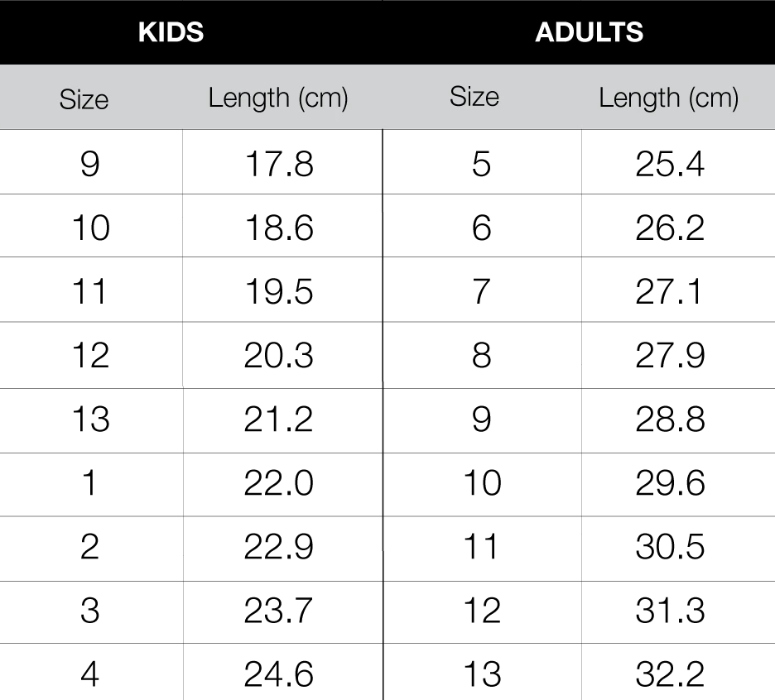Click the ADULTS header

(x=589, y=32)
